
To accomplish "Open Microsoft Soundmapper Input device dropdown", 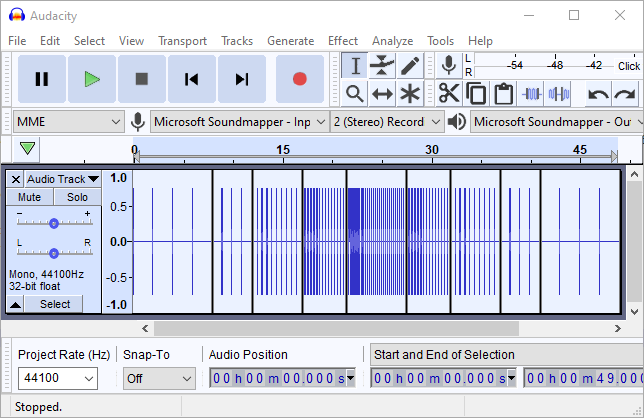I will click(x=239, y=122).
